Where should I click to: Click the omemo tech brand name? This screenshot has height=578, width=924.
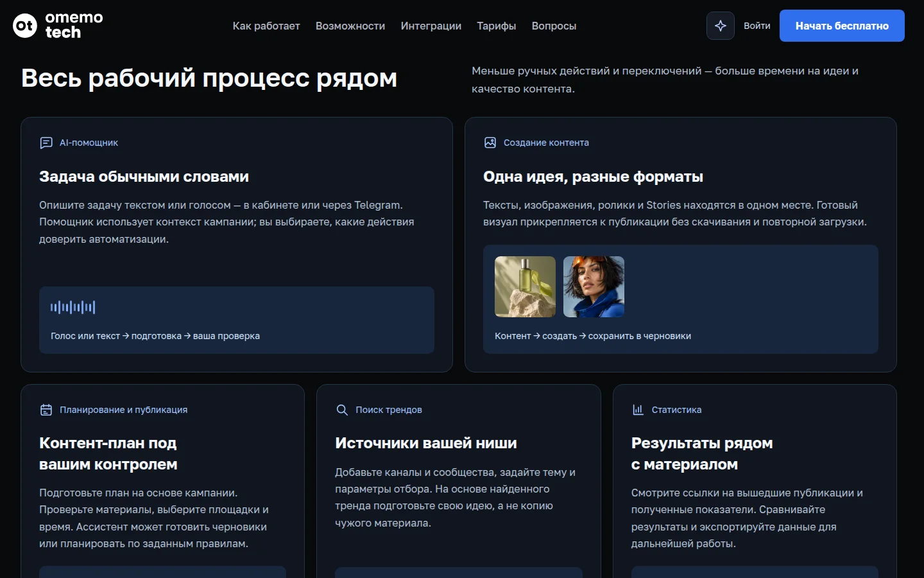74,25
